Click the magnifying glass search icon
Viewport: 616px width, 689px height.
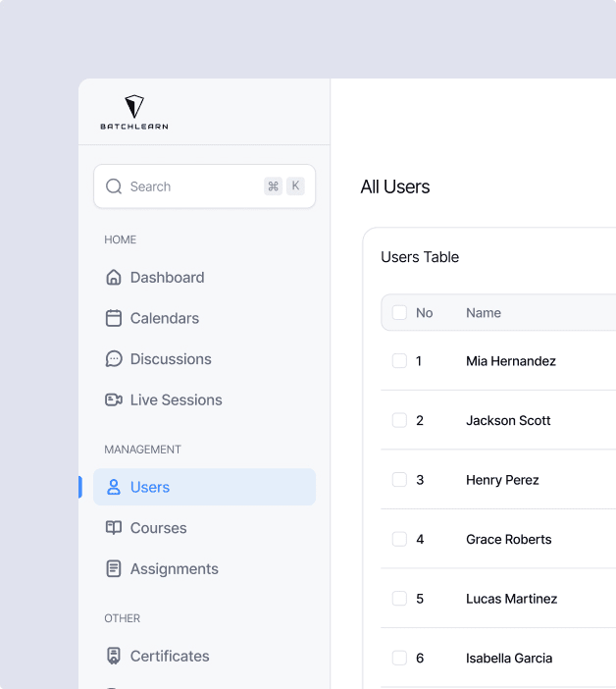[114, 186]
